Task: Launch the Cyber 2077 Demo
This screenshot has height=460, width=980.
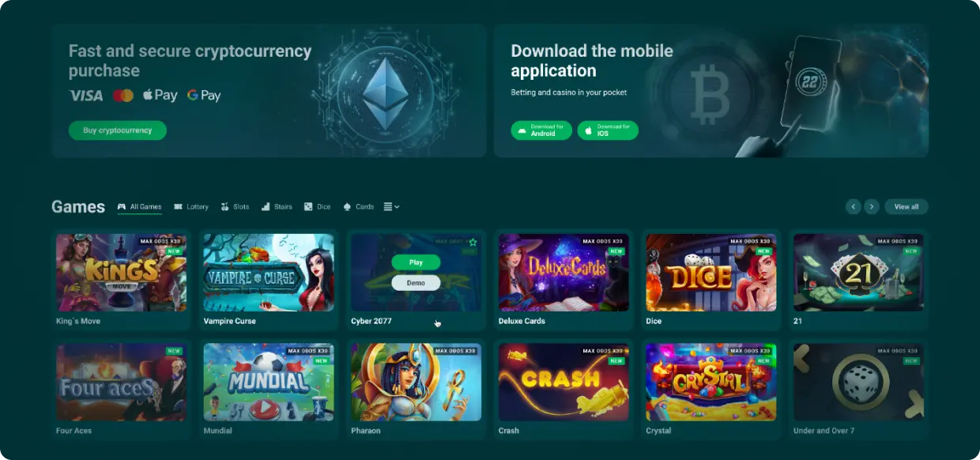Action: coord(416,282)
